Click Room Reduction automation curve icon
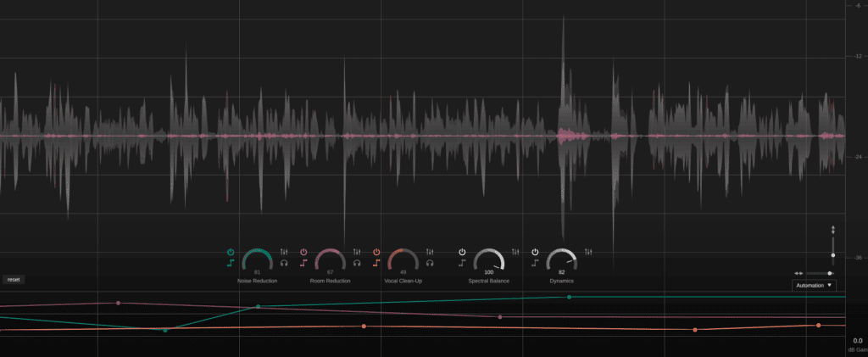The image size is (868, 357). point(303,263)
